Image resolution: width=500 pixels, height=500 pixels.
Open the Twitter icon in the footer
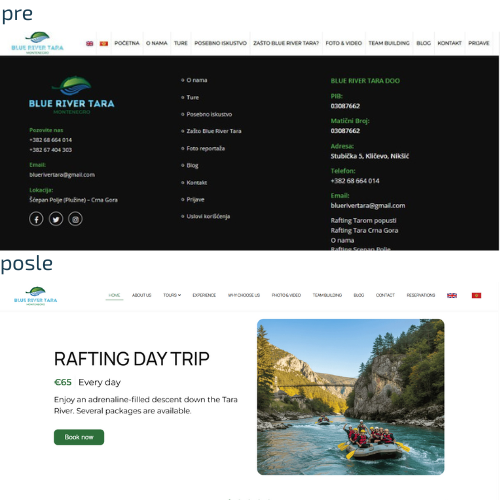pos(56,219)
